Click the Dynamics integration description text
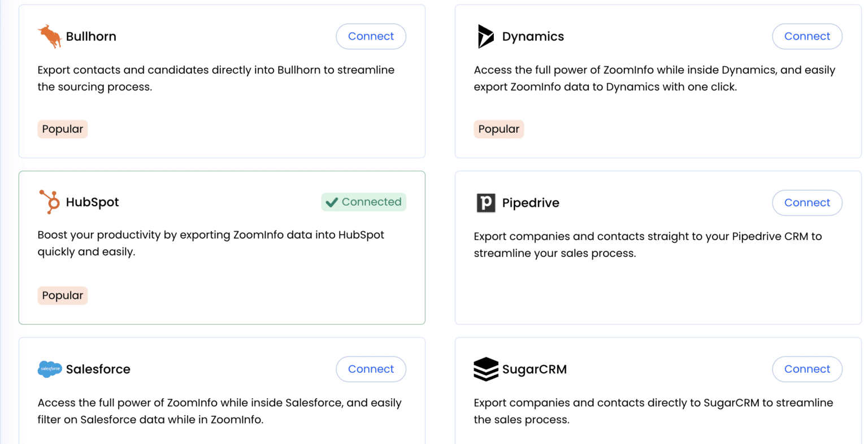This screenshot has height=444, width=868. tap(654, 78)
